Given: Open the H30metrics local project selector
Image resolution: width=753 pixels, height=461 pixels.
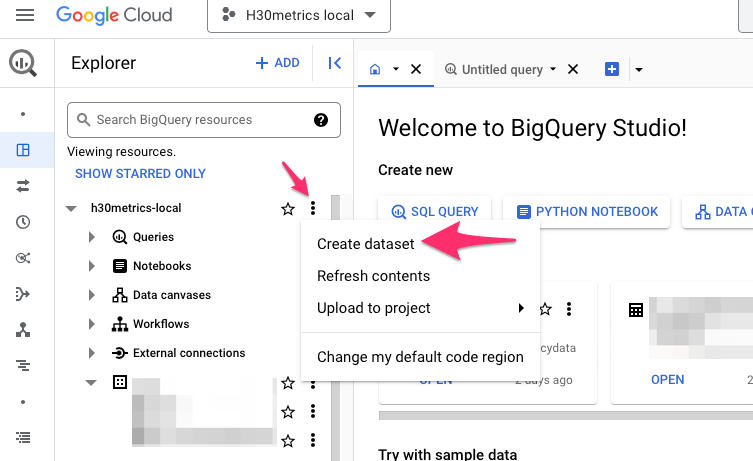Looking at the screenshot, I should pos(299,16).
